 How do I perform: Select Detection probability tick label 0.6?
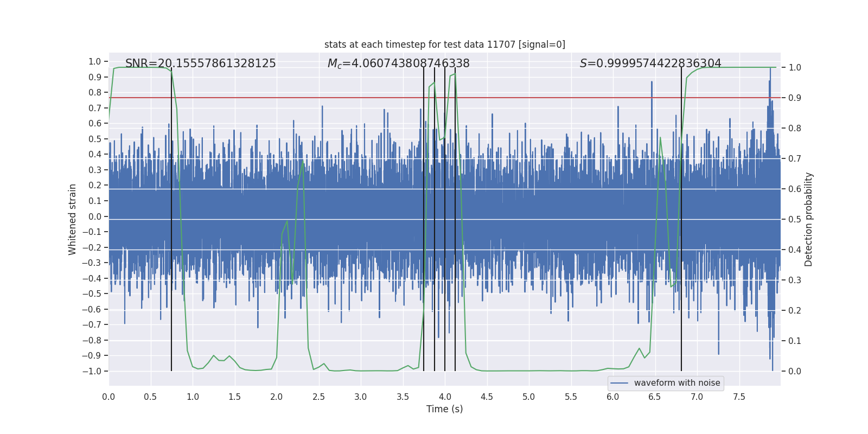pos(795,189)
